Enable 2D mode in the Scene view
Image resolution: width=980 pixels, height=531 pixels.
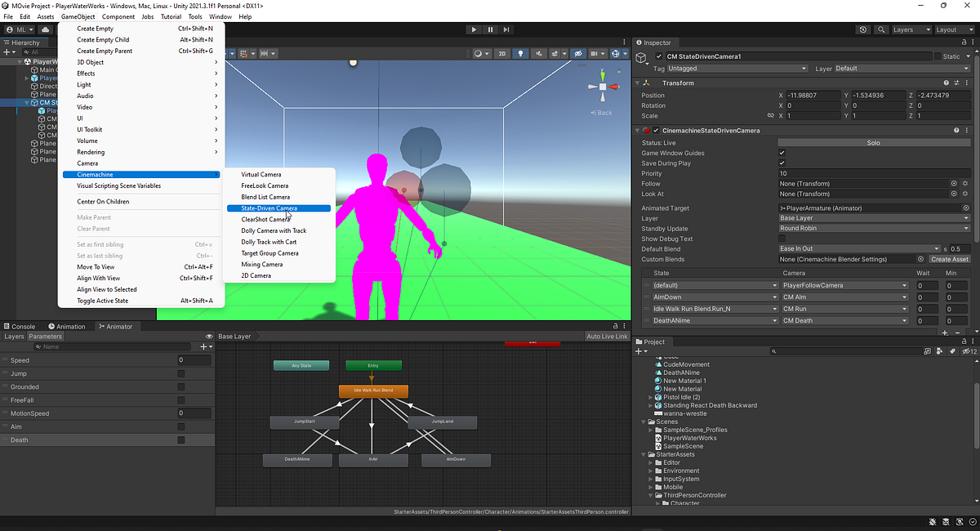[501, 52]
